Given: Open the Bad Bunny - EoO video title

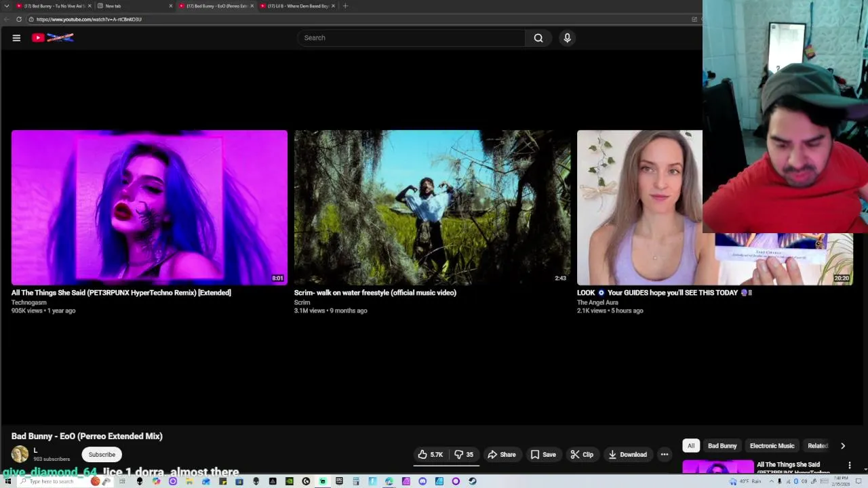Looking at the screenshot, I should (x=87, y=436).
